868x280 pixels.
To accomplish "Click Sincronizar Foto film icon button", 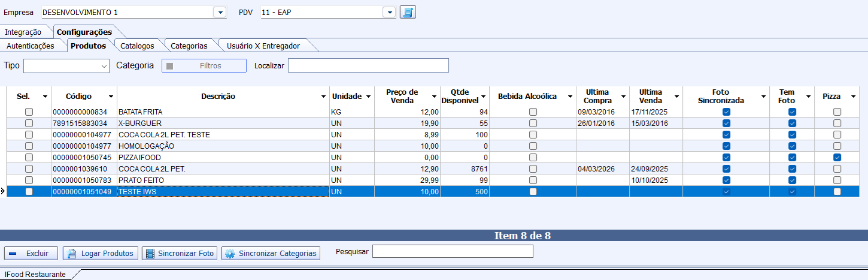I will tap(180, 254).
